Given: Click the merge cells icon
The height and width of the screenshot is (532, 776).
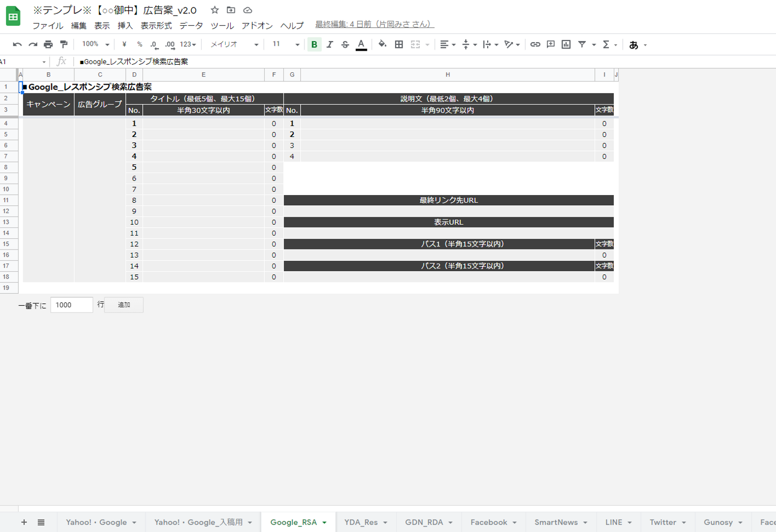Looking at the screenshot, I should (x=415, y=45).
